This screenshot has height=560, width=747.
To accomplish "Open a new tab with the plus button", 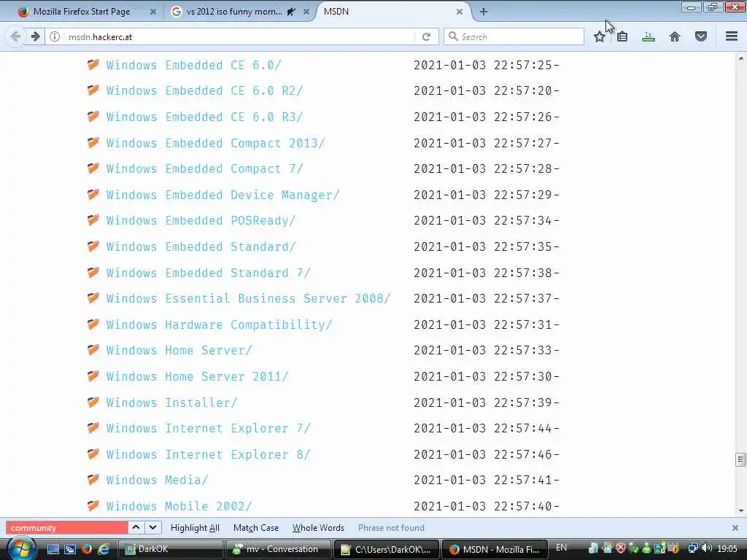I will click(484, 12).
